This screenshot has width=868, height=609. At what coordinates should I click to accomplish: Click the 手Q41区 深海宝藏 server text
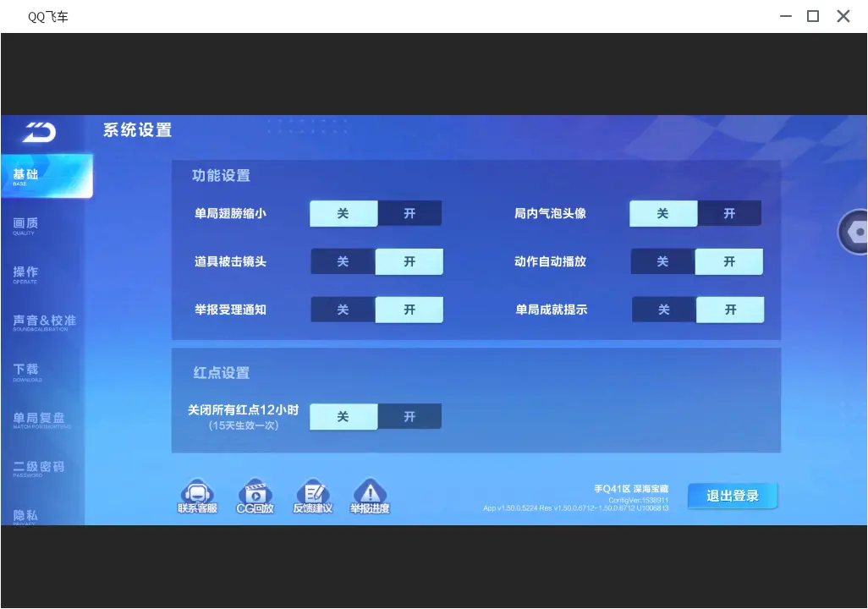click(x=631, y=489)
